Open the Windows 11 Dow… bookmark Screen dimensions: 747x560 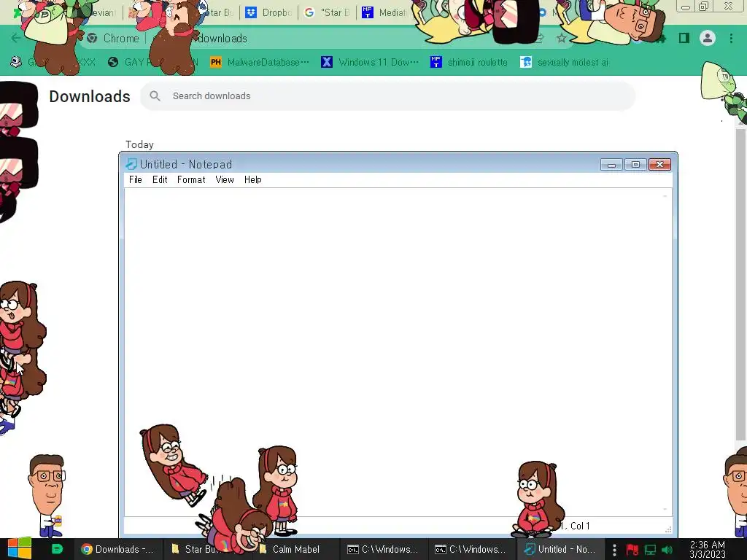pyautogui.click(x=370, y=62)
